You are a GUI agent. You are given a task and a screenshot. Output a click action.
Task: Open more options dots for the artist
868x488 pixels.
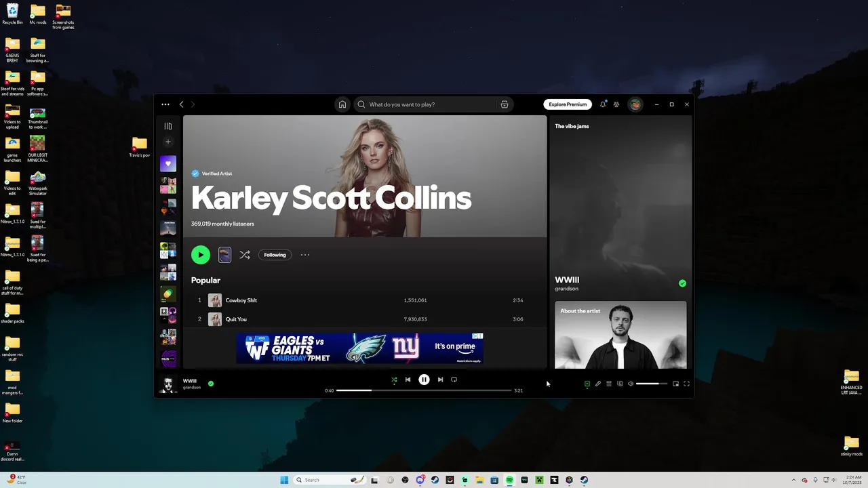305,255
